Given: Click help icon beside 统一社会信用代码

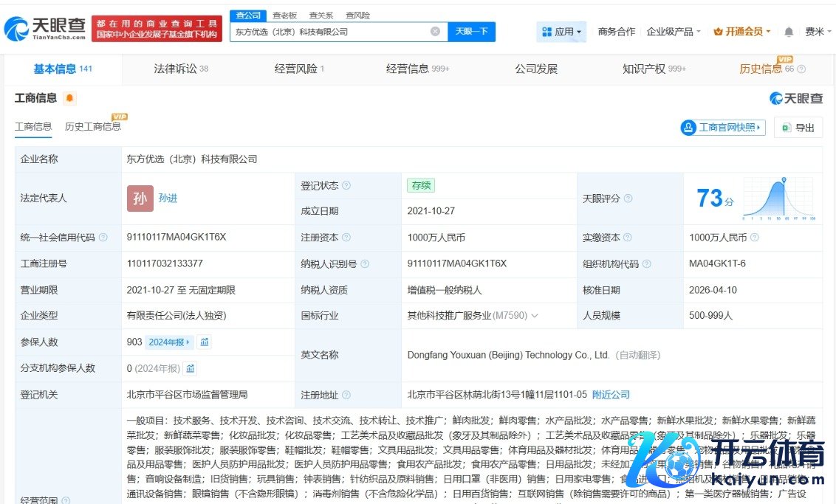Looking at the screenshot, I should pyautogui.click(x=103, y=238).
